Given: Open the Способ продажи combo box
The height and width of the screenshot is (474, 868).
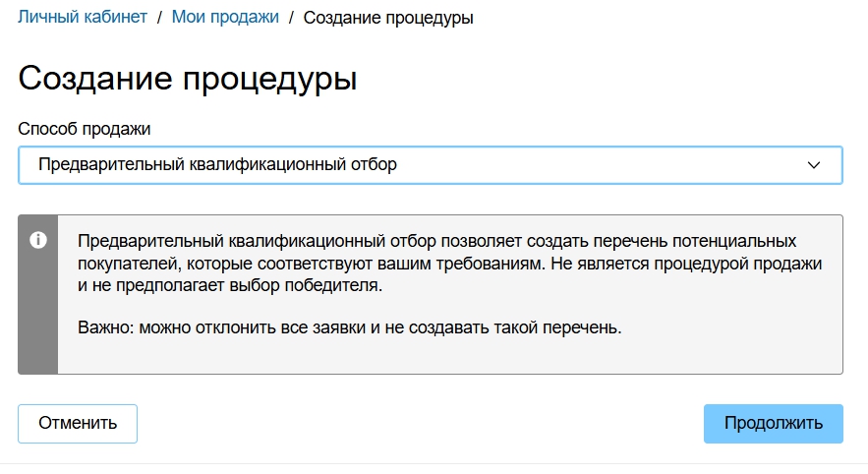Looking at the screenshot, I should pyautogui.click(x=430, y=165).
